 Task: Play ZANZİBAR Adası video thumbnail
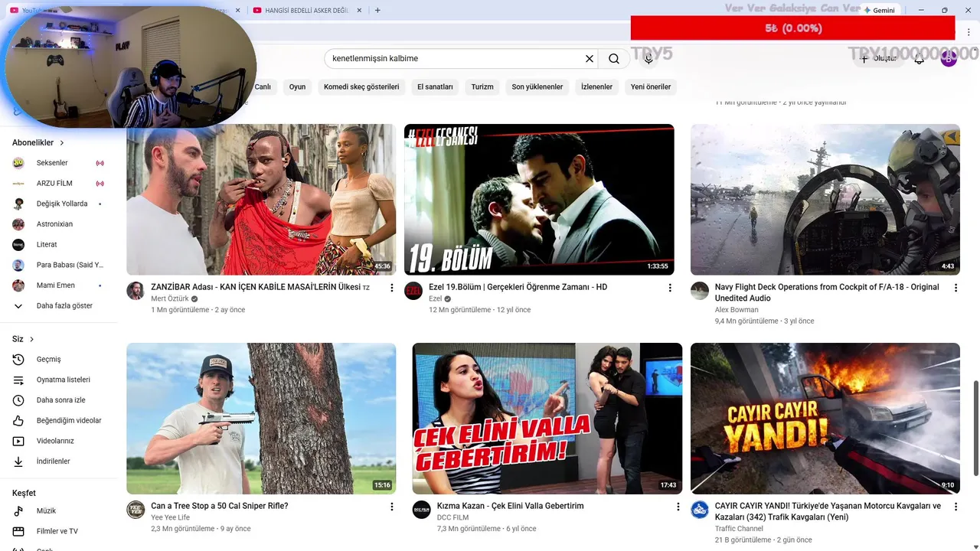pyautogui.click(x=261, y=200)
